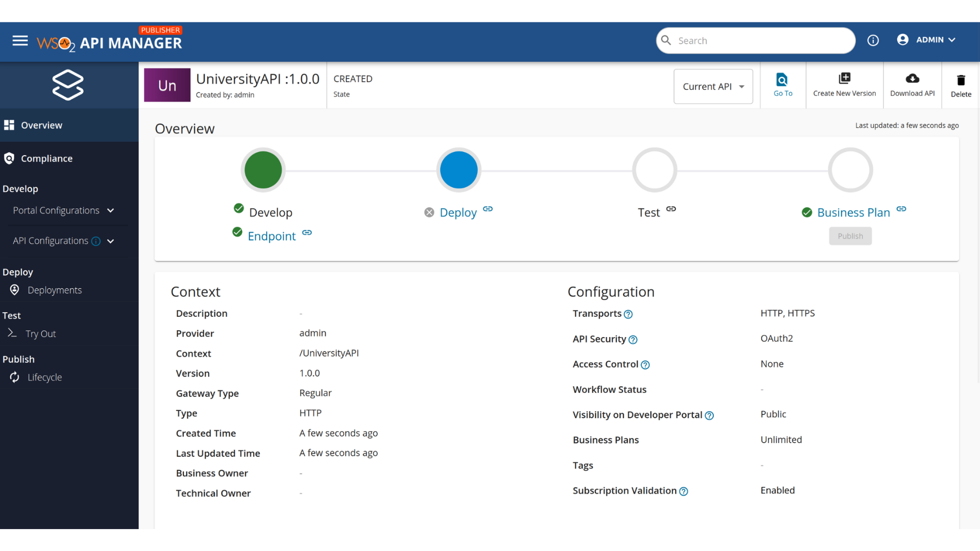The height and width of the screenshot is (551, 980).
Task: Click the Search input field
Action: click(761, 41)
